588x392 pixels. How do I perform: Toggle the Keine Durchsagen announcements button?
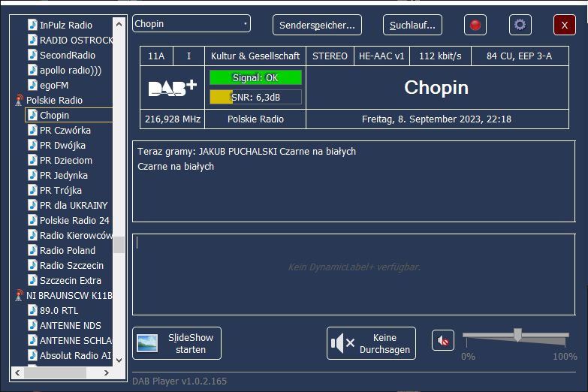click(x=371, y=343)
